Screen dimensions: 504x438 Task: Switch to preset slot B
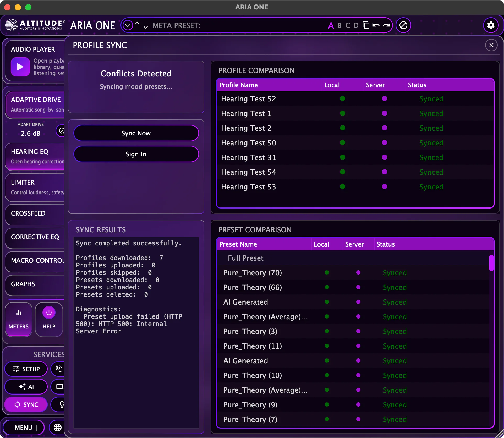(x=339, y=25)
